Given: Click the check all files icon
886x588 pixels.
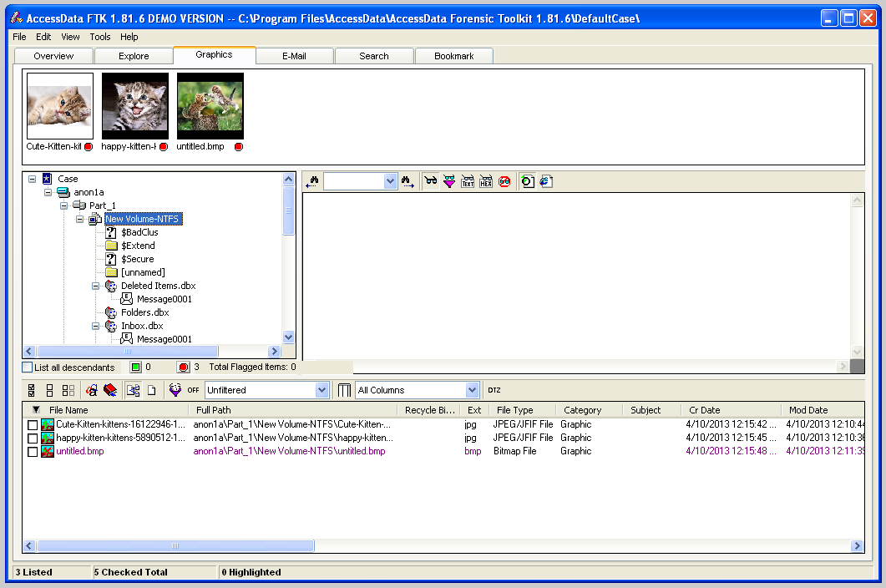Looking at the screenshot, I should (32, 390).
